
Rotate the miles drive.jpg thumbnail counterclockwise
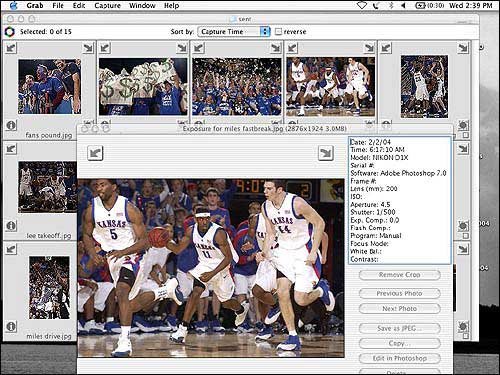click(x=11, y=249)
